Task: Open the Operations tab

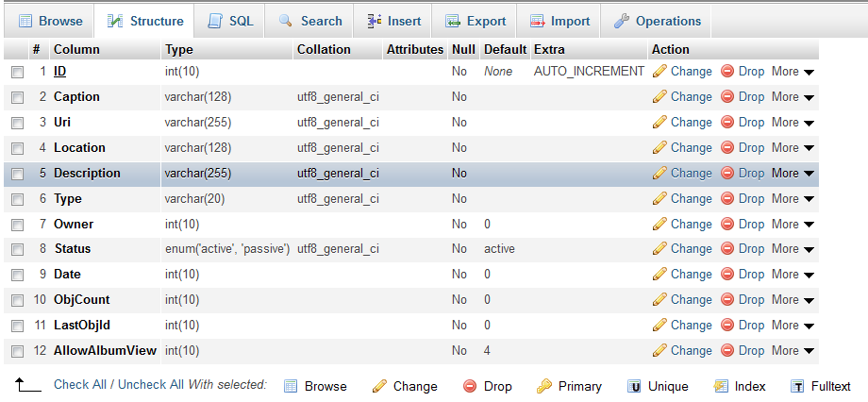Action: pos(657,21)
